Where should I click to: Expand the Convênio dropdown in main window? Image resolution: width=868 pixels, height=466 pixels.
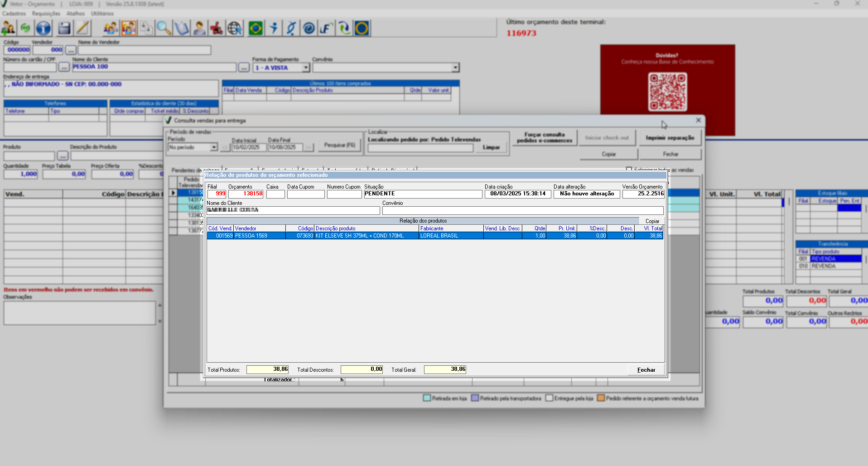coord(455,68)
